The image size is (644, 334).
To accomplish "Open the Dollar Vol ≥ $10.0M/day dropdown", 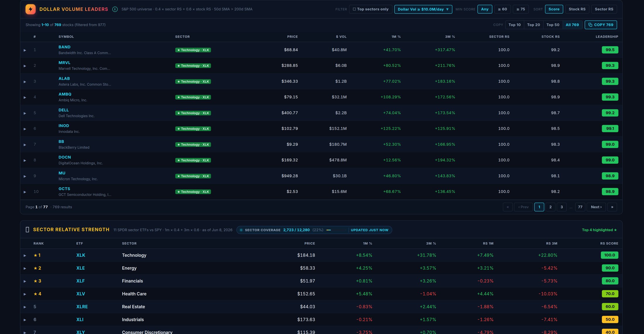I will click(423, 9).
